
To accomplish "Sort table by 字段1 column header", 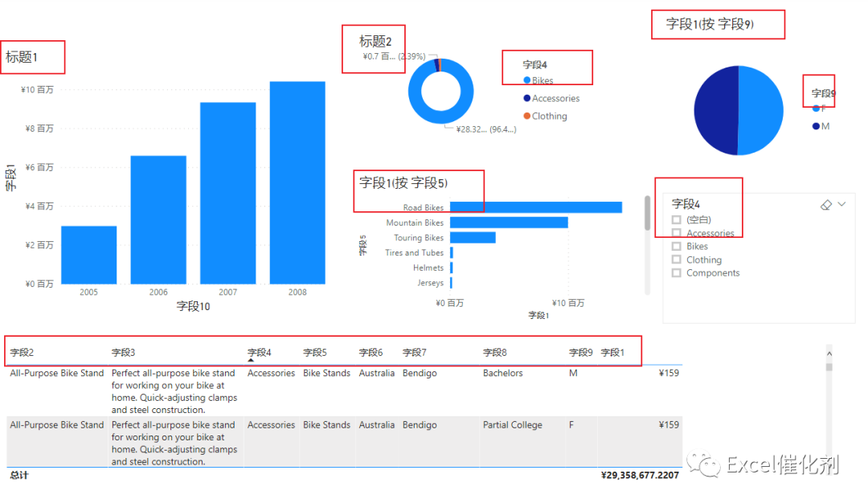I will tap(612, 353).
